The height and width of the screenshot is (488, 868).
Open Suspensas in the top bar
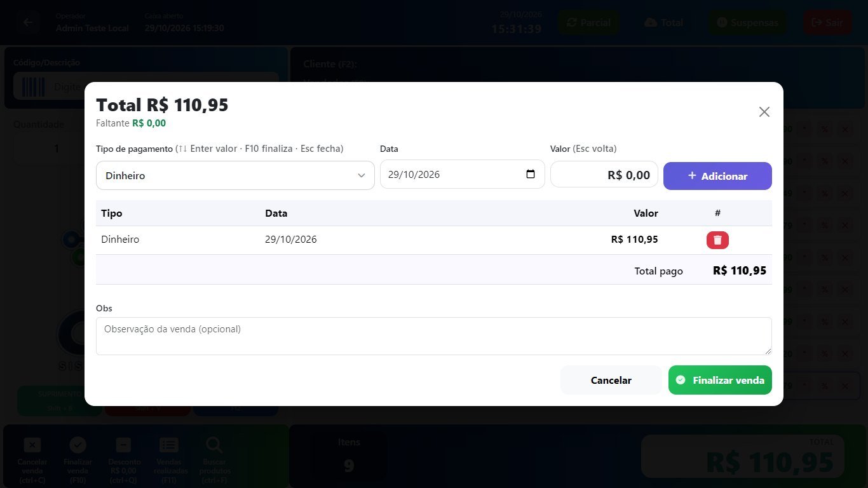click(747, 22)
